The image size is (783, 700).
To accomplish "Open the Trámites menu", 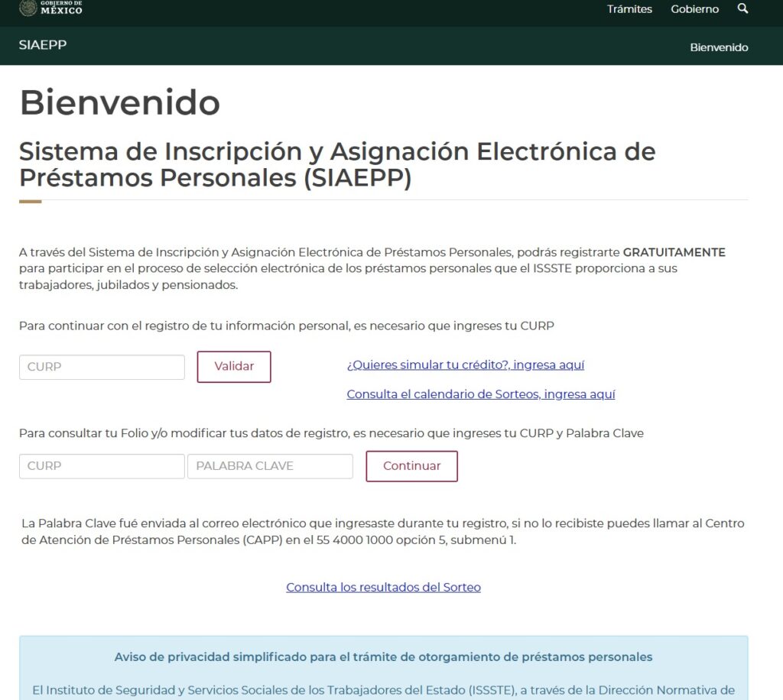I will 629,9.
